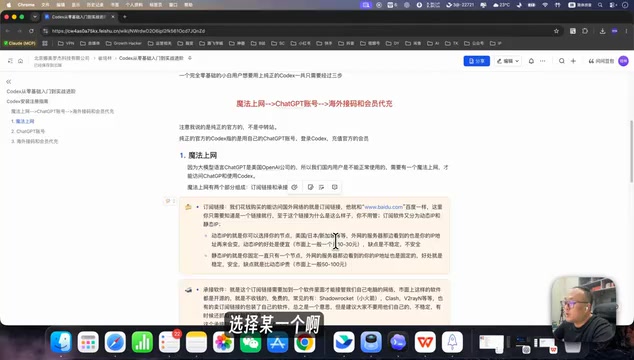
Task: Click the blue Share button
Action: (x=476, y=61)
